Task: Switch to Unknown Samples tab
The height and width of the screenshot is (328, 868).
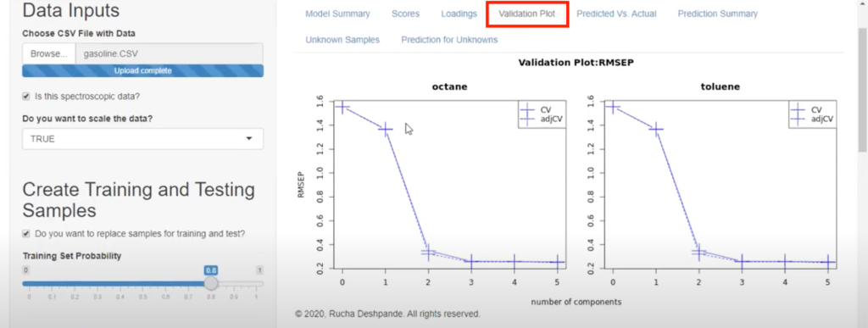Action: click(342, 40)
